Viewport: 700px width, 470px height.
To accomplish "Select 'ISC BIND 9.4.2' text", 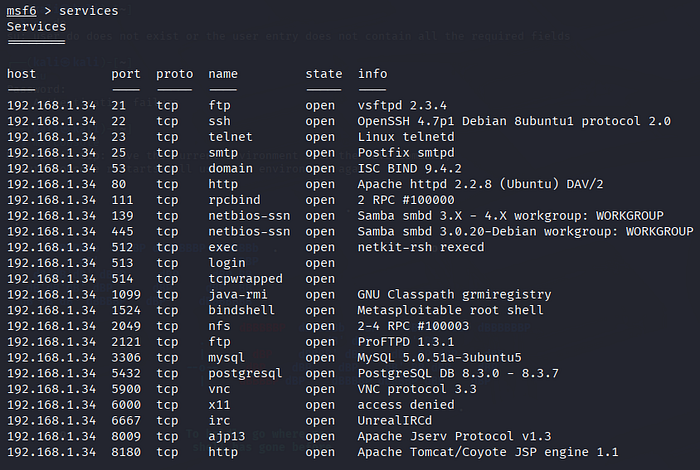I will point(409,169).
